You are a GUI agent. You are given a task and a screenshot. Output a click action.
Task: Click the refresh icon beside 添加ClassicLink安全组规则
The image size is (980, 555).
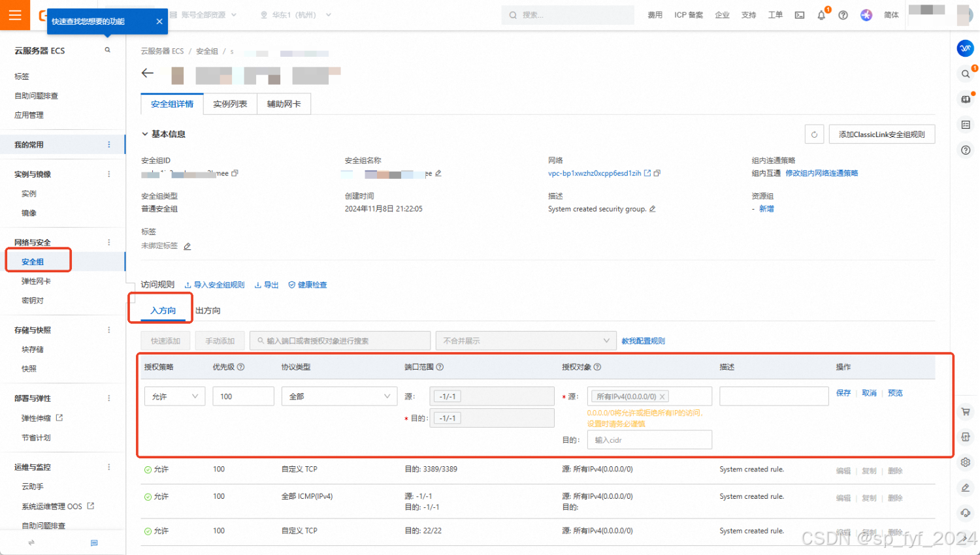[x=814, y=134]
